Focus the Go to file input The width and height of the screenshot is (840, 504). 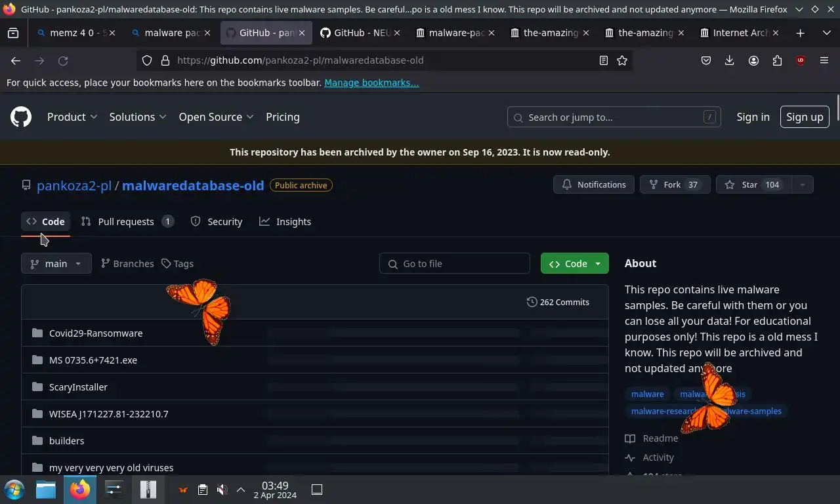click(455, 263)
